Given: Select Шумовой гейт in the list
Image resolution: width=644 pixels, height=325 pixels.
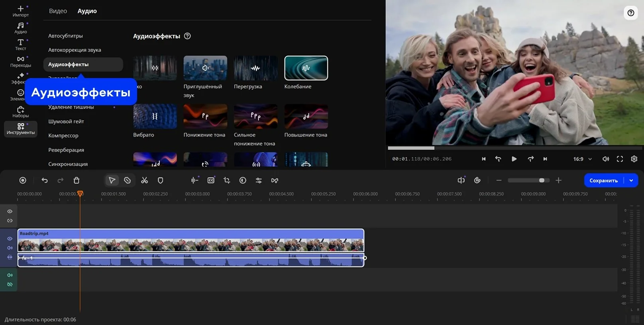Looking at the screenshot, I should point(66,121).
